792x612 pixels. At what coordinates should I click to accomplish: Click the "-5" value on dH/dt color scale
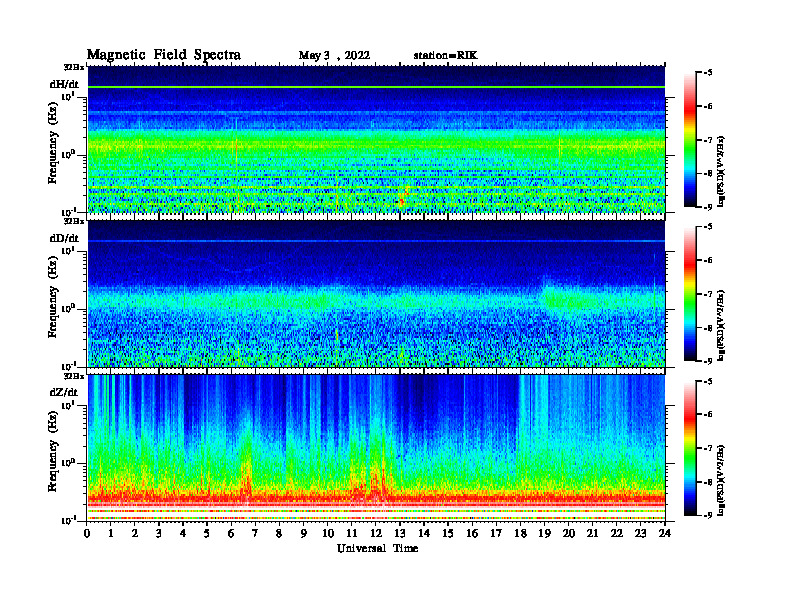pyautogui.click(x=708, y=73)
